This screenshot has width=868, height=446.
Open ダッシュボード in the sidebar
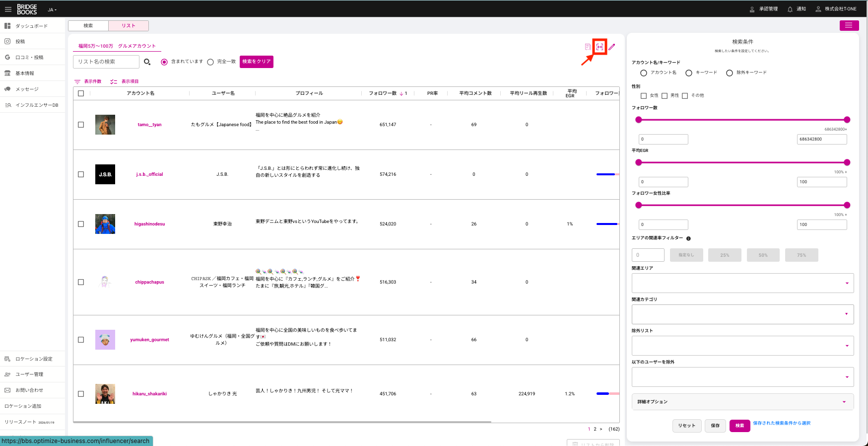(x=31, y=26)
